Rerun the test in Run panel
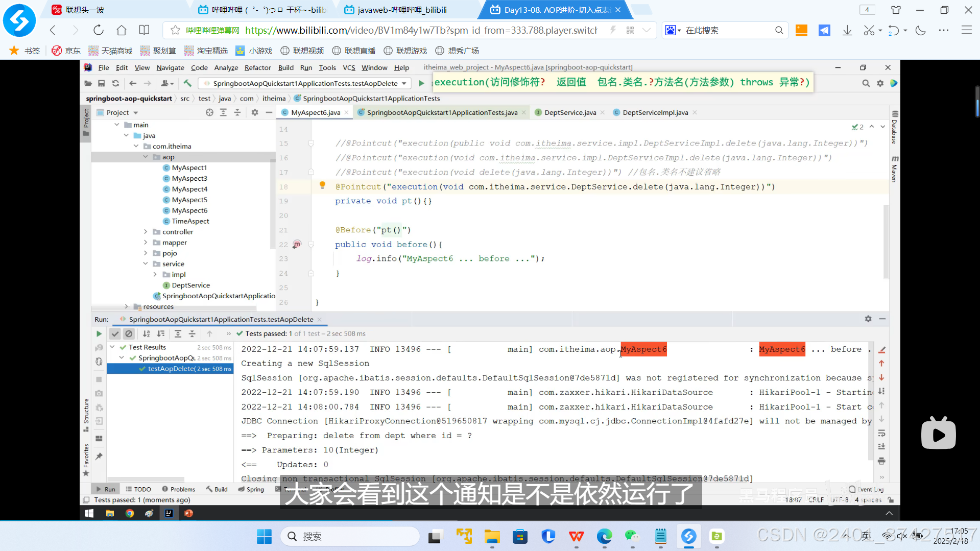The image size is (980, 551). point(99,334)
